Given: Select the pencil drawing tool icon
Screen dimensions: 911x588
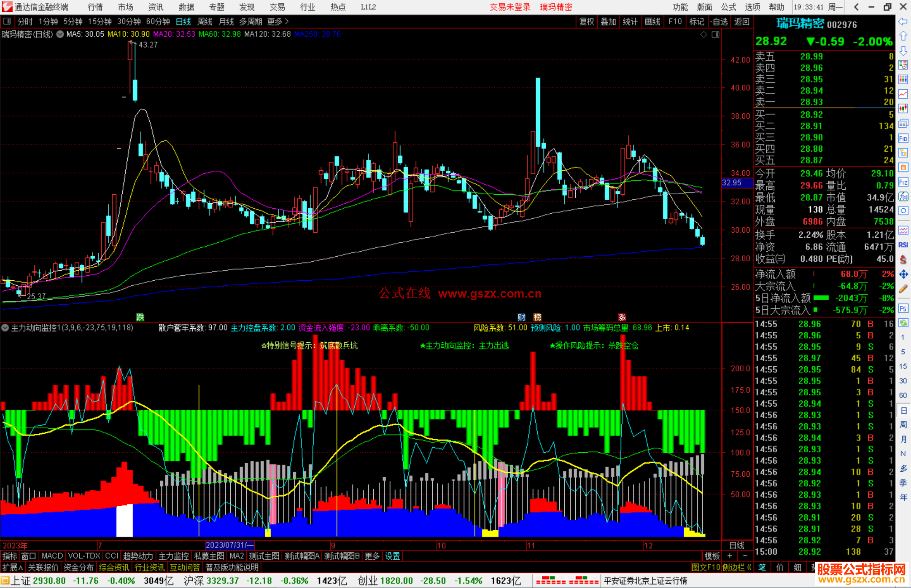Looking at the screenshot, I should click(903, 289).
